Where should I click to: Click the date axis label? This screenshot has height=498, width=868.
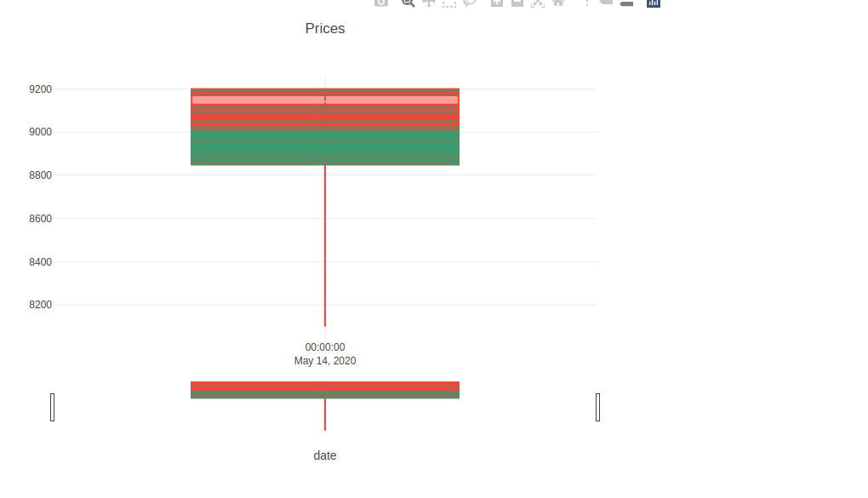coord(324,455)
